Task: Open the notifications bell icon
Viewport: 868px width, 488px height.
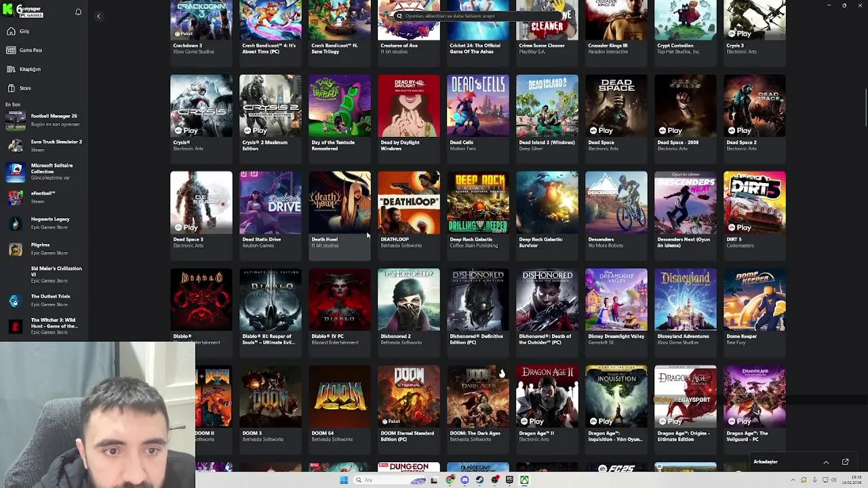Action: (x=78, y=12)
